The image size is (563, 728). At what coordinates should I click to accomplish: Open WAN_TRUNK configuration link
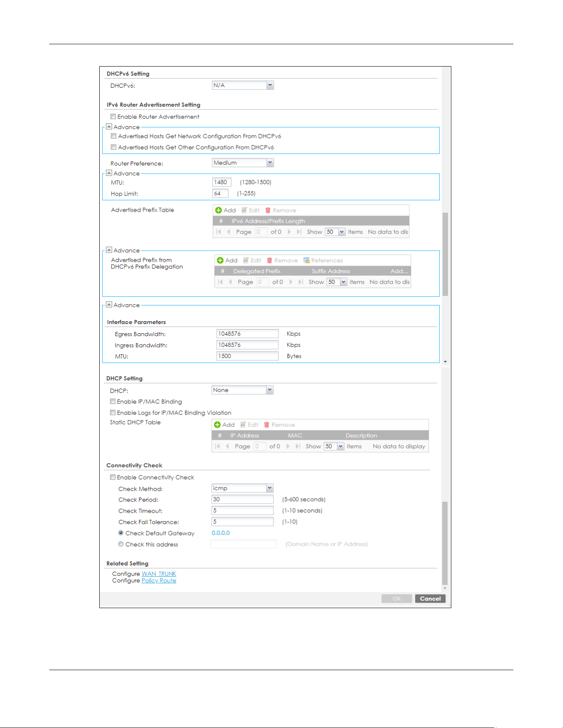pyautogui.click(x=159, y=574)
